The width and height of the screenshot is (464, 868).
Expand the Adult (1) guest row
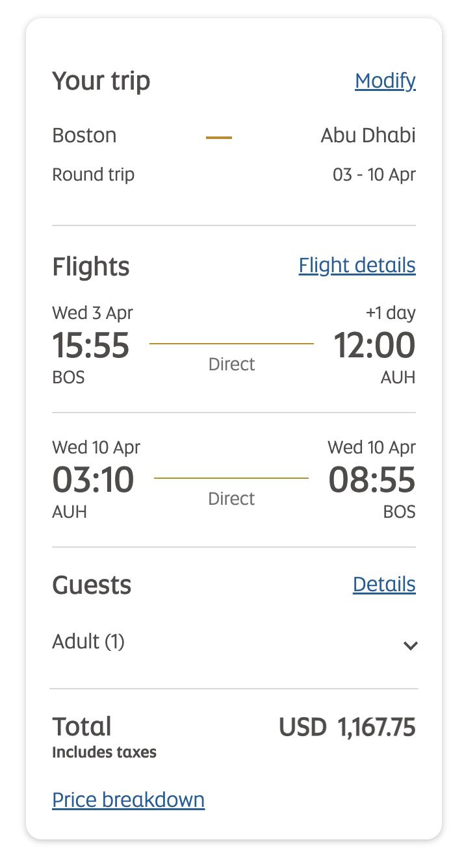88,641
